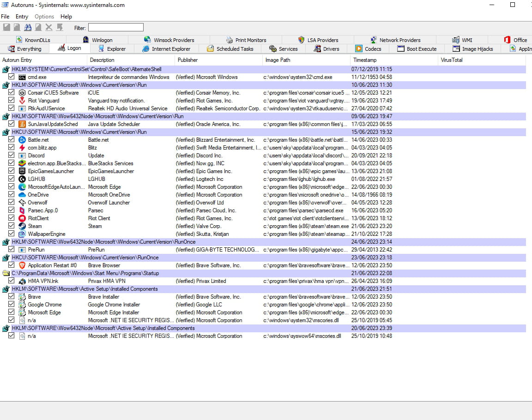This screenshot has height=420, width=532.
Task: Click the HMA VPN.lnk entry icon
Action: [x=22, y=281]
